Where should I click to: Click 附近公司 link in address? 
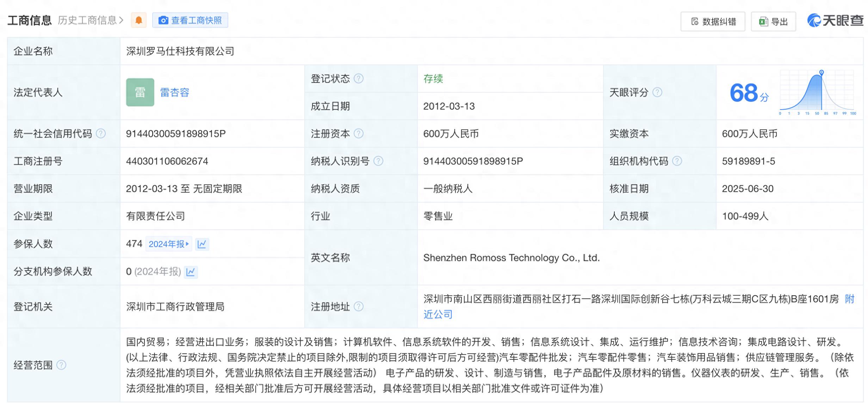(x=438, y=314)
